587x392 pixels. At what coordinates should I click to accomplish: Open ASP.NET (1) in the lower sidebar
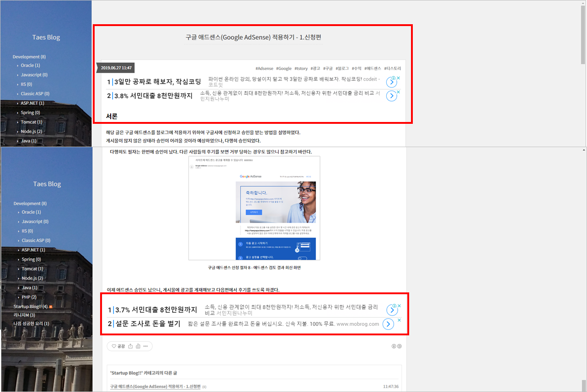coord(33,250)
